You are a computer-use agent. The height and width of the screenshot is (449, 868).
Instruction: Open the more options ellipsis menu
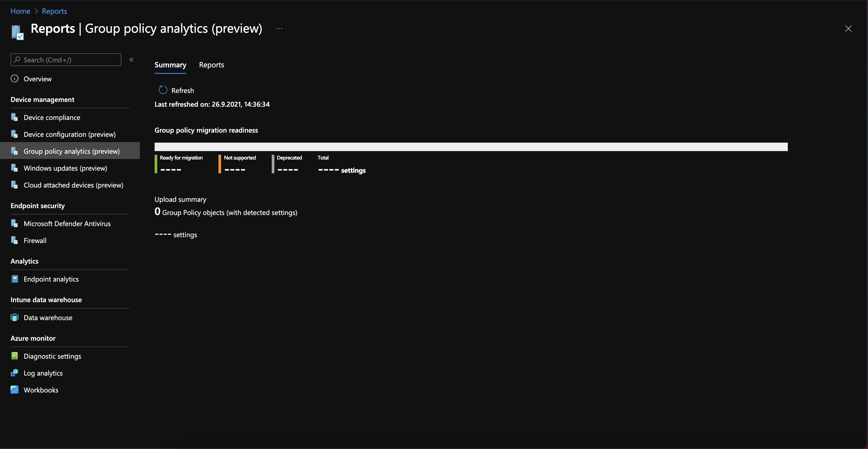tap(279, 28)
